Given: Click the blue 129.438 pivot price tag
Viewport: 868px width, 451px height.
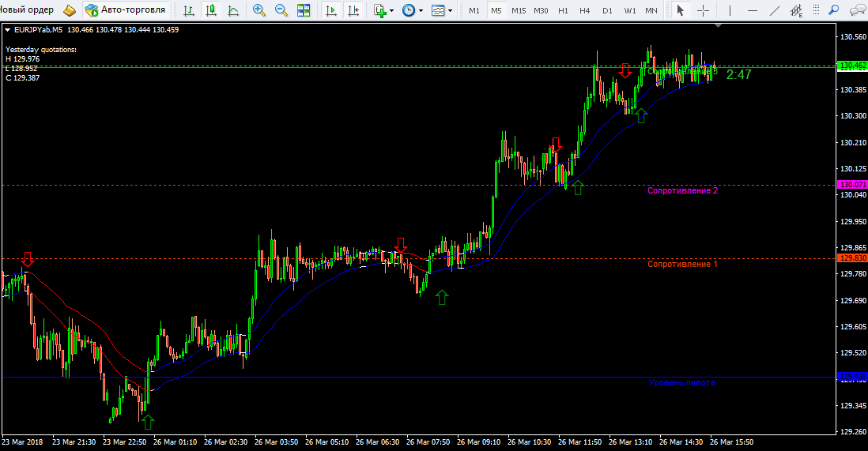Looking at the screenshot, I should pos(852,376).
